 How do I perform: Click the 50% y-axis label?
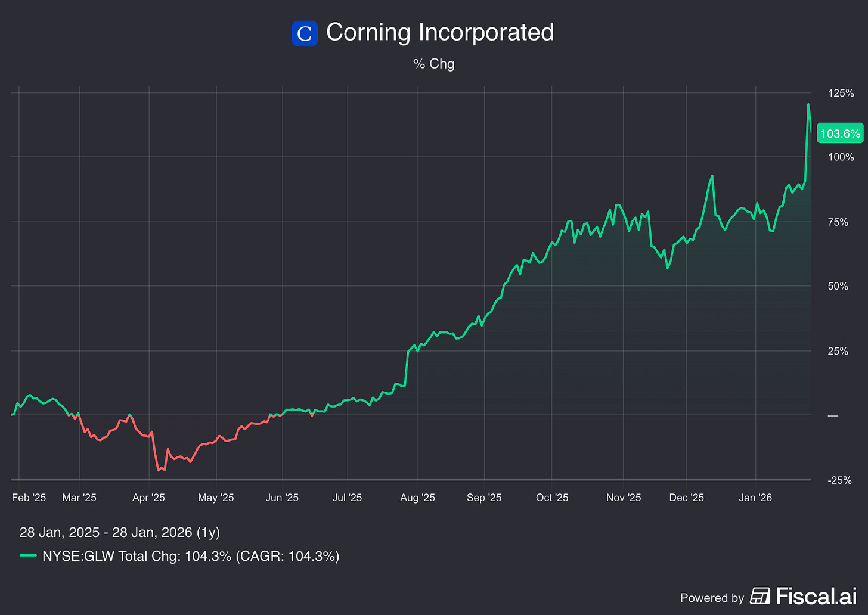838,287
